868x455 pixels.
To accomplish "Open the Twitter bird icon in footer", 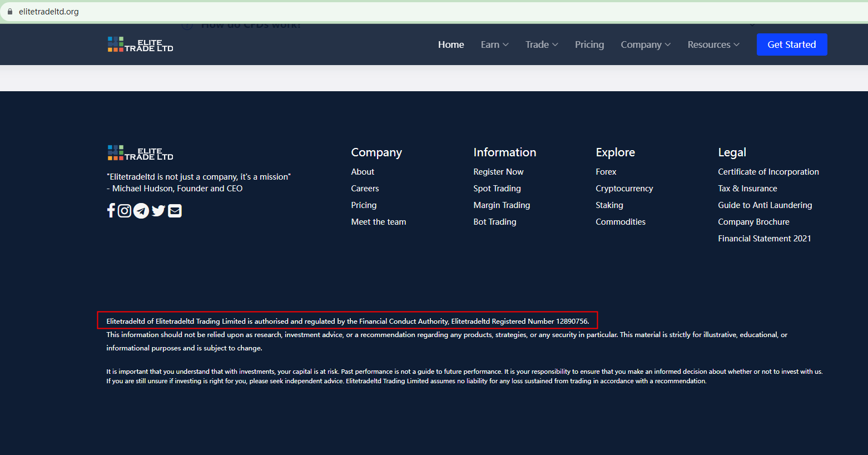I will tap(158, 211).
